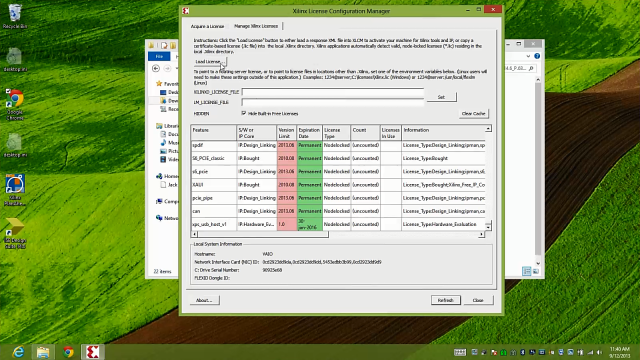Select the can feature row
The image size is (640, 360).
[x=338, y=211]
